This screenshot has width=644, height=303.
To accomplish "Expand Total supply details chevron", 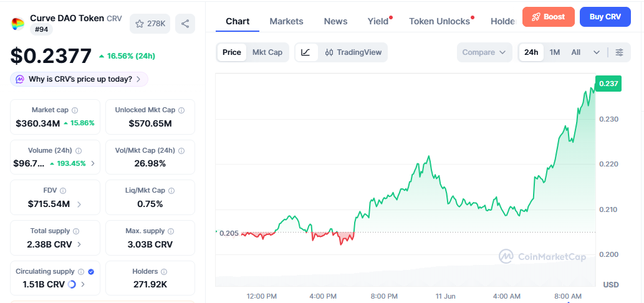I will (79, 244).
